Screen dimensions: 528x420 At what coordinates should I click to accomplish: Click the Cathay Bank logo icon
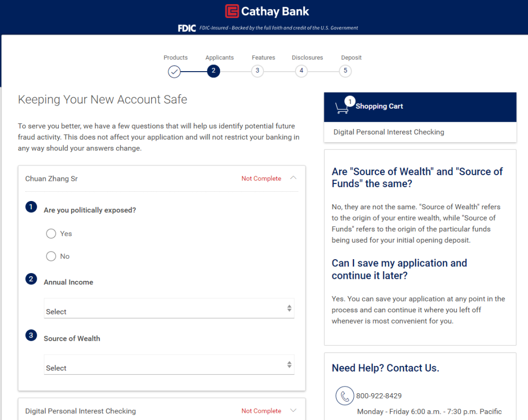click(232, 11)
